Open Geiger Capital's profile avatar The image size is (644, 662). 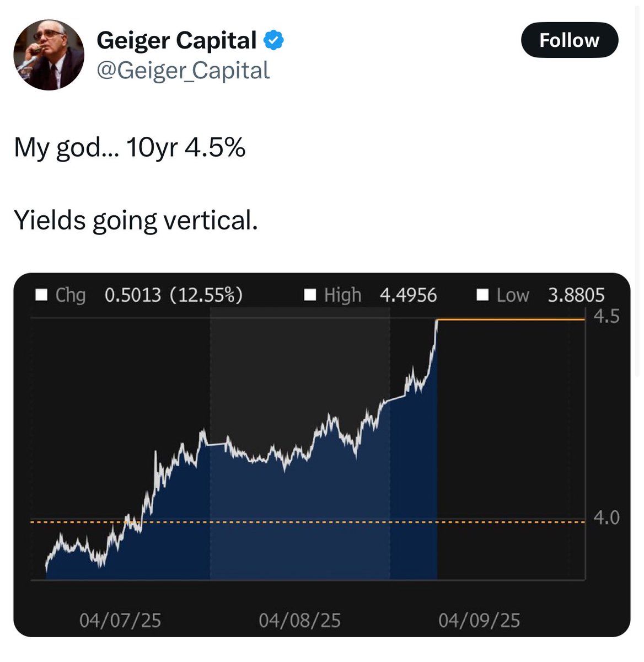coord(49,55)
